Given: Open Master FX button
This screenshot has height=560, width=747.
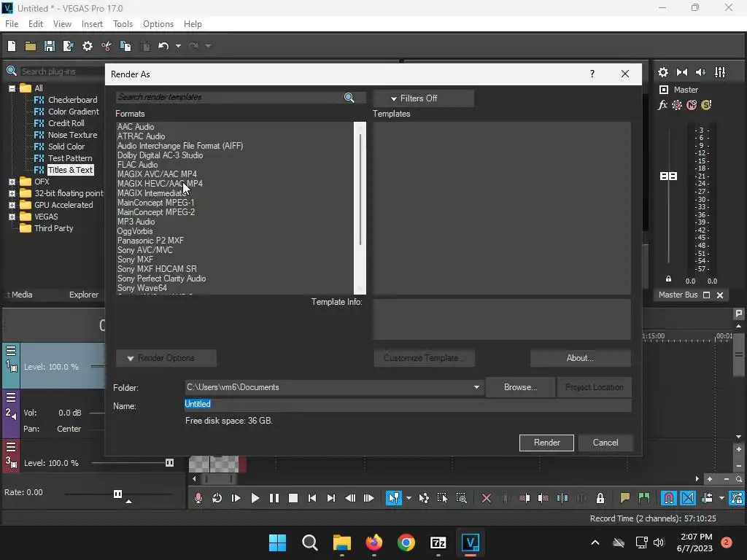Looking at the screenshot, I should (662, 105).
